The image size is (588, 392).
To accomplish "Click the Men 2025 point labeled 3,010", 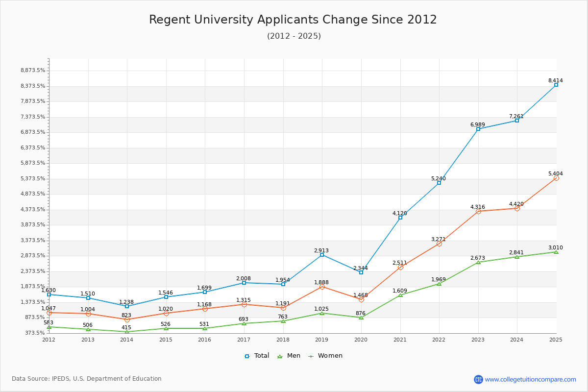I will (556, 252).
